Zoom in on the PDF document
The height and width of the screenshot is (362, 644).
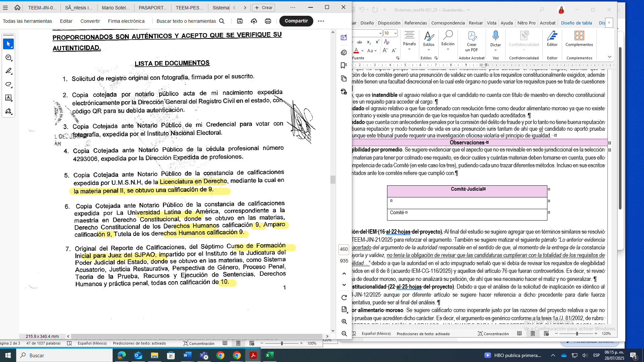344,321
